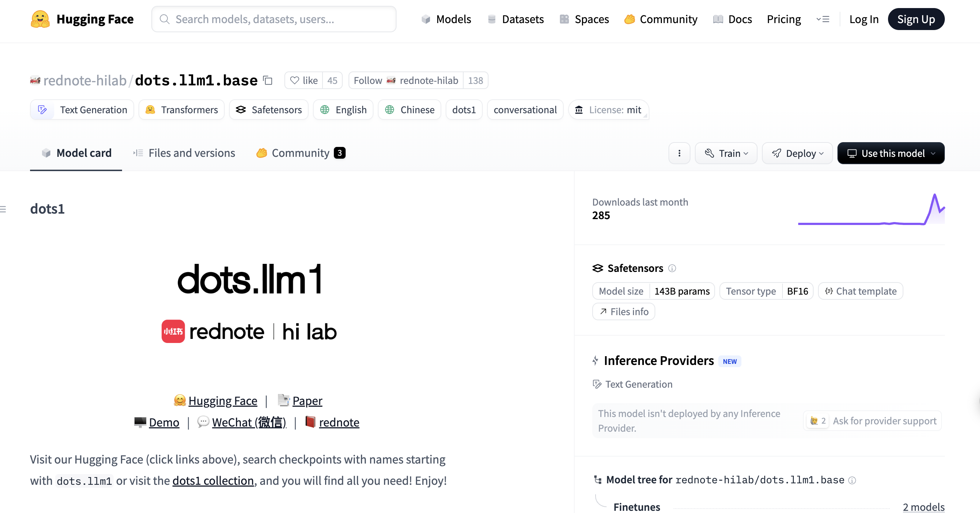Image resolution: width=980 pixels, height=513 pixels.
Task: Click the search magnifier icon
Action: (164, 19)
